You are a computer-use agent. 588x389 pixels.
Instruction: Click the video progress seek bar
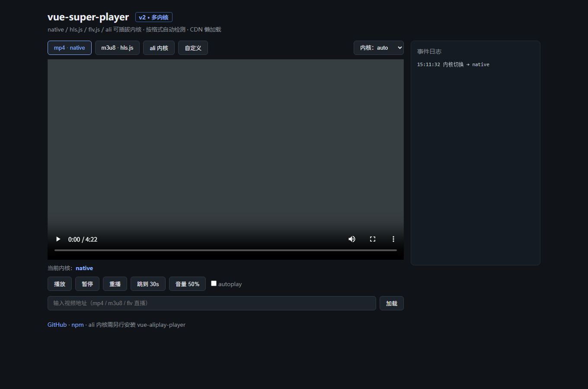coord(226,250)
